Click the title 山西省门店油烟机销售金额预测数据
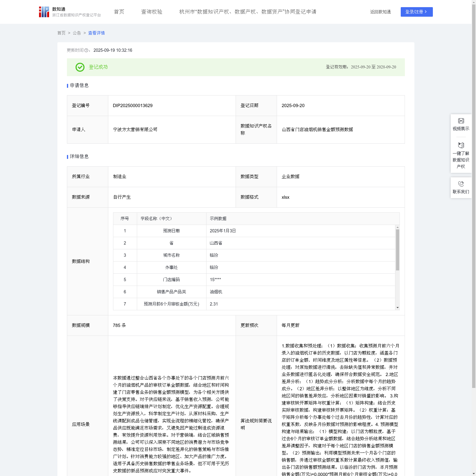476x476 pixels. click(x=317, y=129)
